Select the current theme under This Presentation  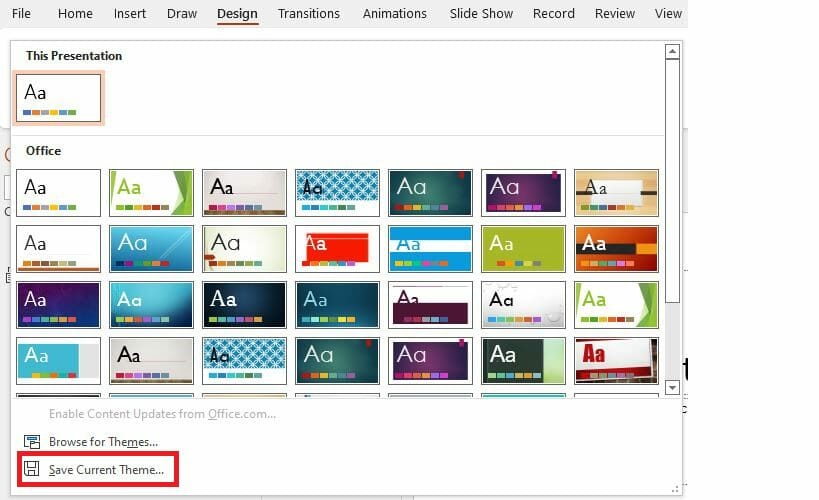pos(59,98)
